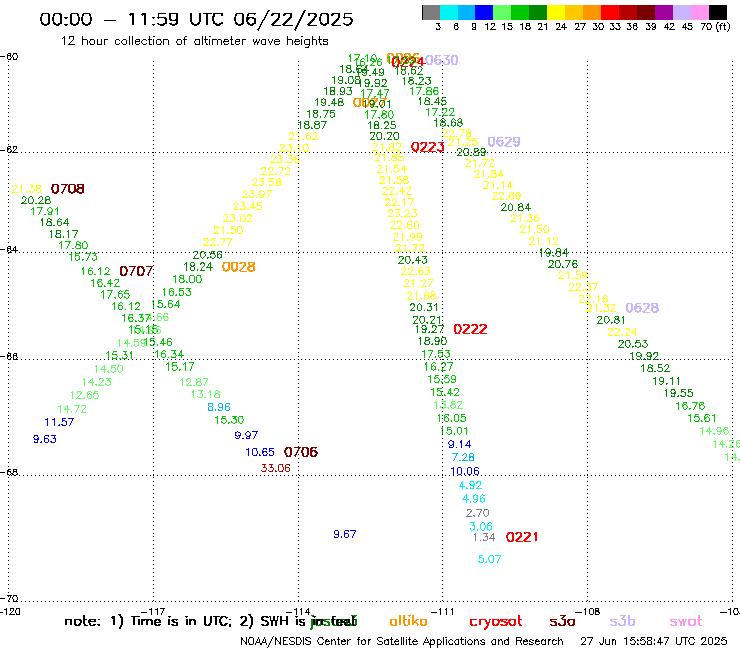Viewport: 740px width, 650px height.
Task: Click the red 33.06 wave height value
Action: [x=276, y=468]
